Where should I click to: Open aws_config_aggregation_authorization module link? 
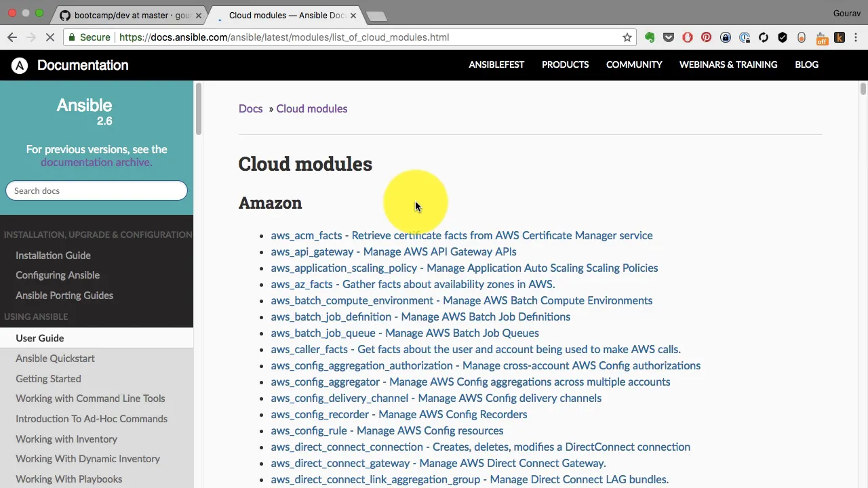pyautogui.click(x=486, y=365)
